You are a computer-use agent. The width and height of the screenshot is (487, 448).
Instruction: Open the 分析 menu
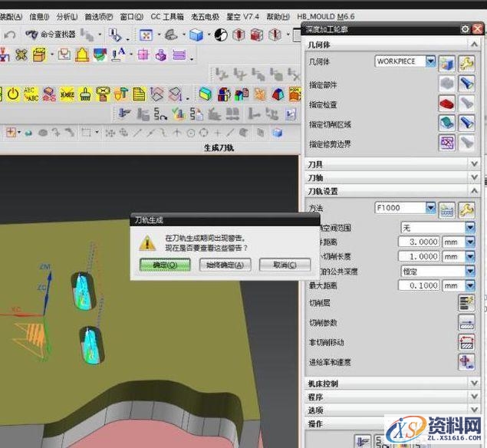(x=67, y=16)
